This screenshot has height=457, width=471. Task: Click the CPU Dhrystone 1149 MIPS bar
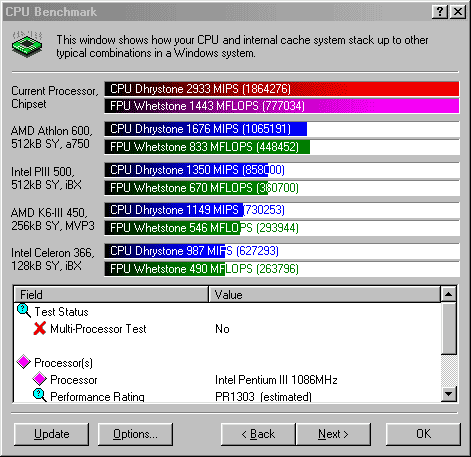(174, 210)
